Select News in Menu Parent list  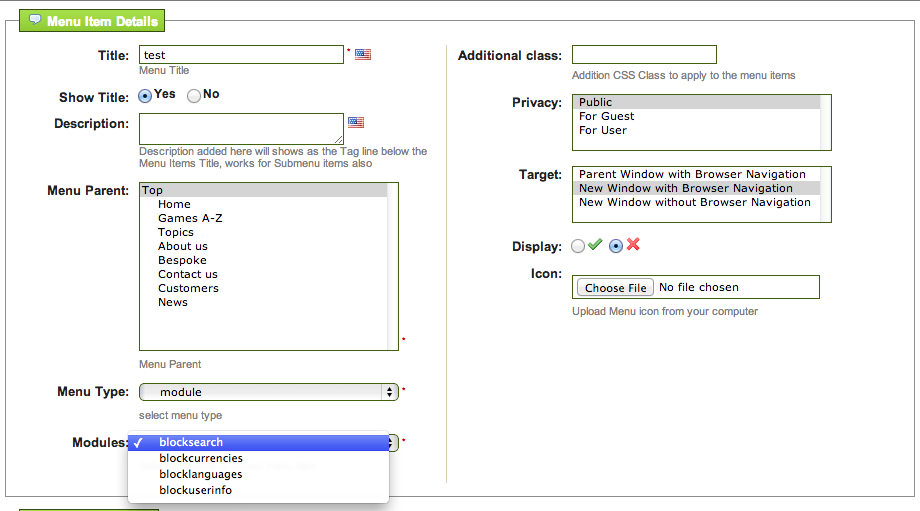pos(263,303)
